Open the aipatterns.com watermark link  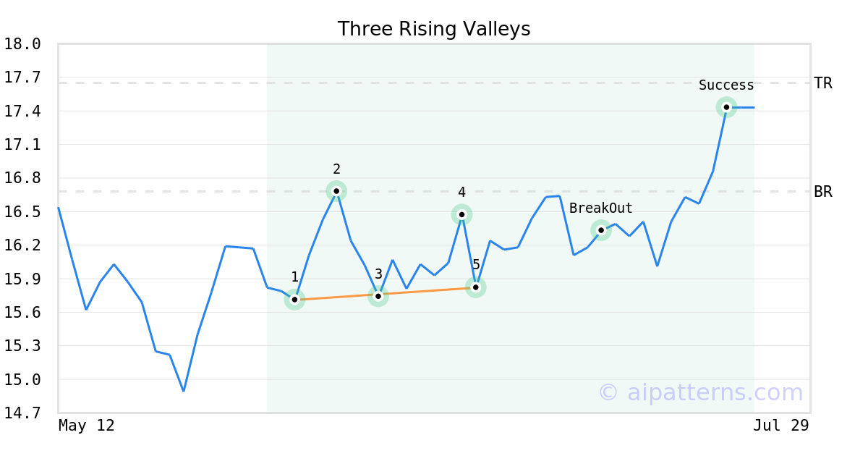(700, 392)
